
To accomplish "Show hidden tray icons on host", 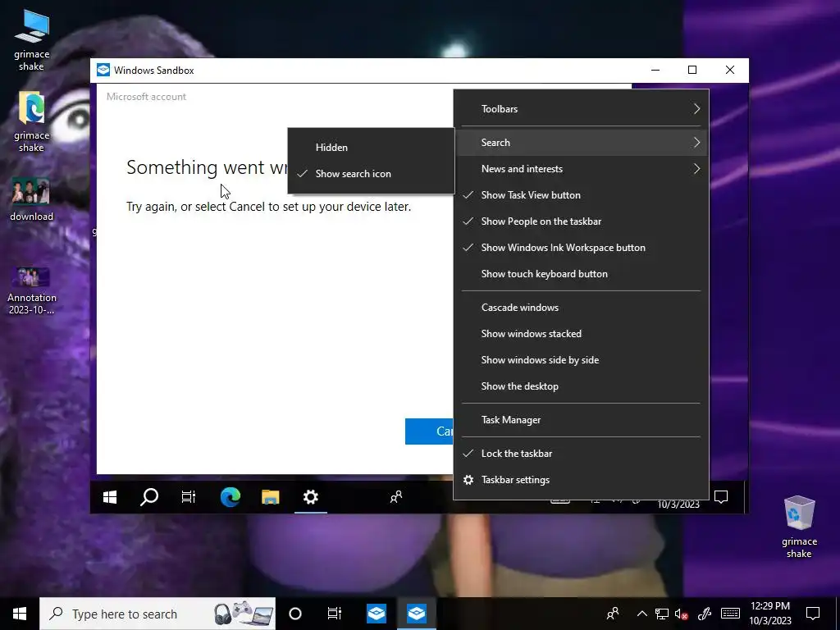I will coord(641,614).
